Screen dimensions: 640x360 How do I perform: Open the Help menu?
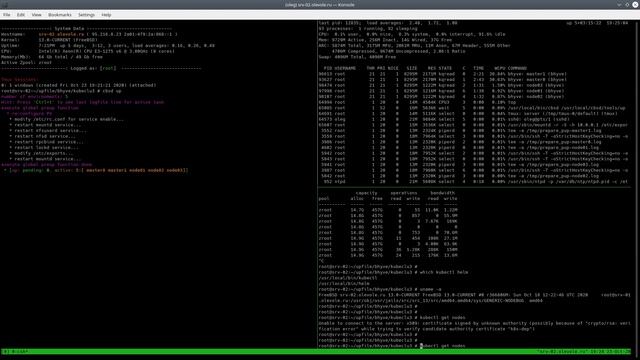click(106, 15)
